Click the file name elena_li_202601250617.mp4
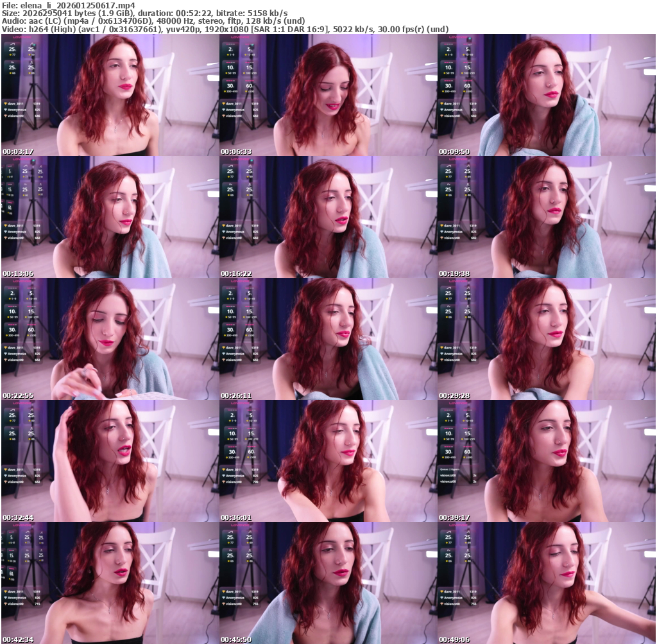Viewport: 657px width, 644px height. (78, 5)
